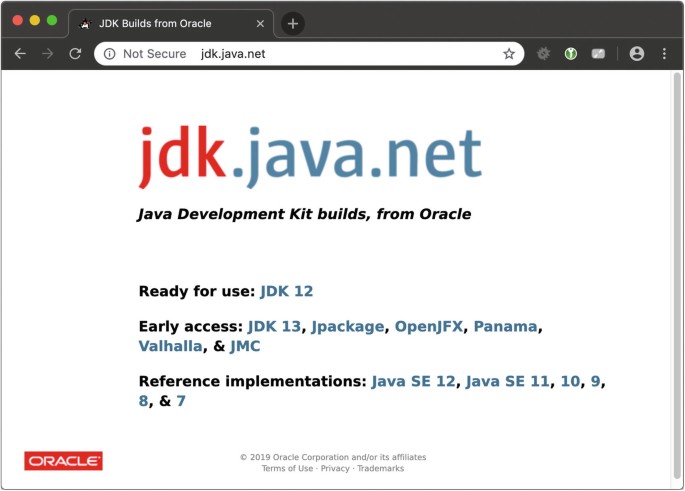
Task: Click the gray gear-shaped extension icon
Action: click(543, 54)
